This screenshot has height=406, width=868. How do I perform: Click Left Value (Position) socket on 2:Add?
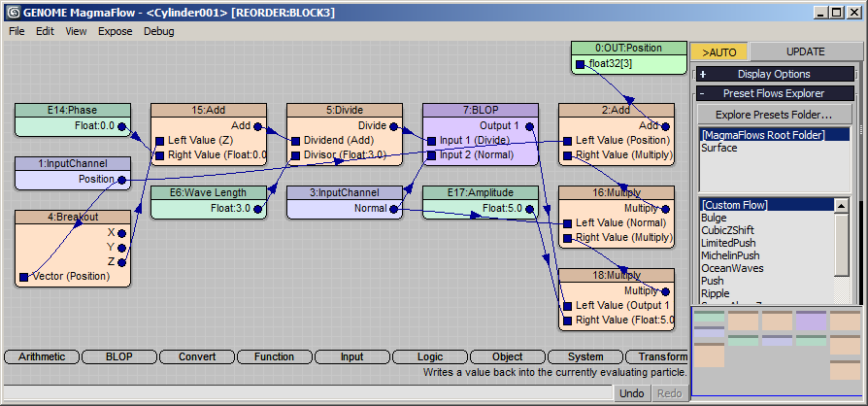[x=567, y=141]
